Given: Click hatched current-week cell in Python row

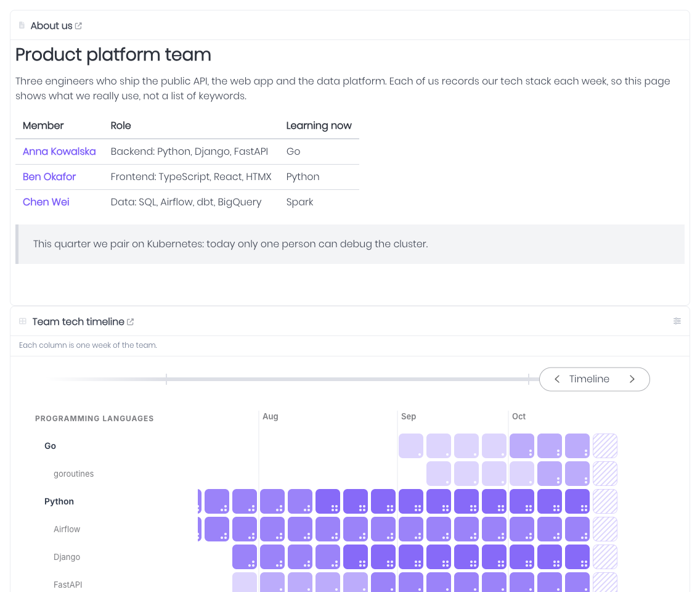Looking at the screenshot, I should (x=605, y=501).
